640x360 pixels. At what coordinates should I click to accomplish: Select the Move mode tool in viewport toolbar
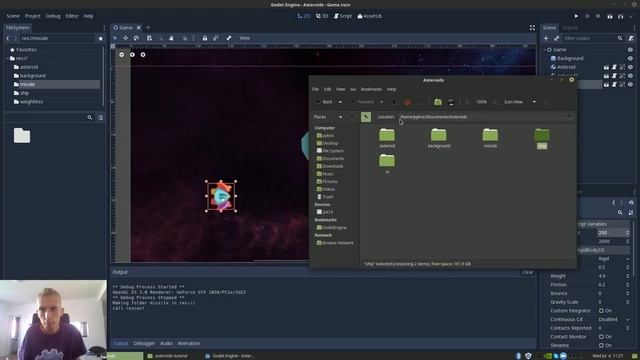coord(125,38)
